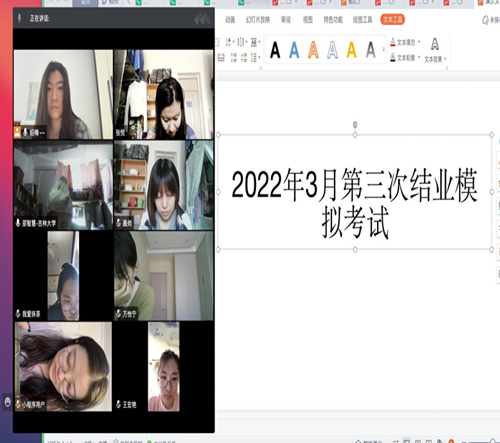Apply the orange outlined A text preset
Viewport: 500px width, 443px height.
[313, 50]
